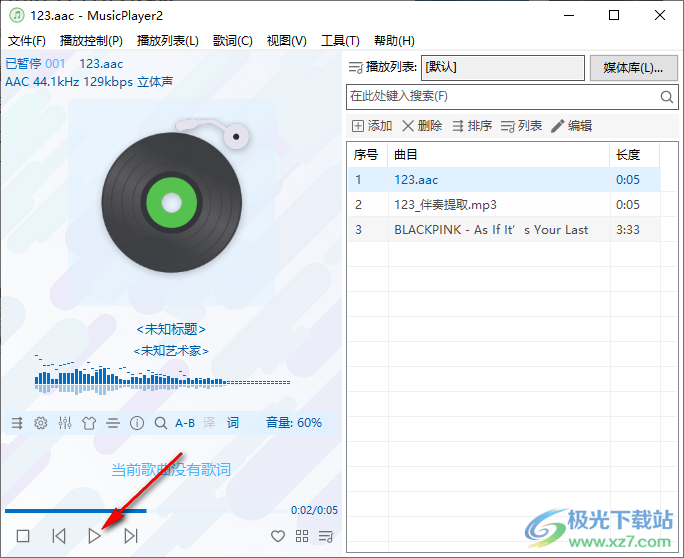Click the <未知标题> title text

click(x=171, y=329)
